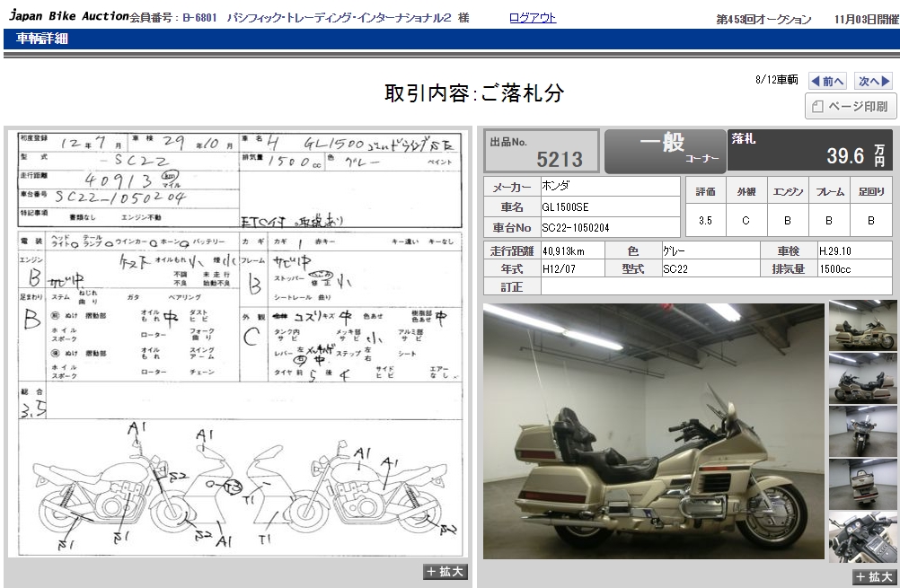Select the first right-side view thumbnail

pyautogui.click(x=862, y=325)
